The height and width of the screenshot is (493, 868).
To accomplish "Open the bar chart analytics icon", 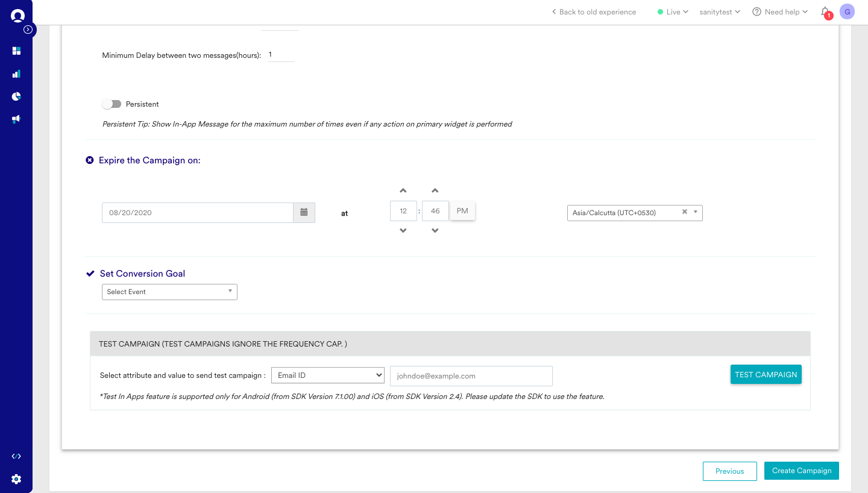I will coord(16,74).
